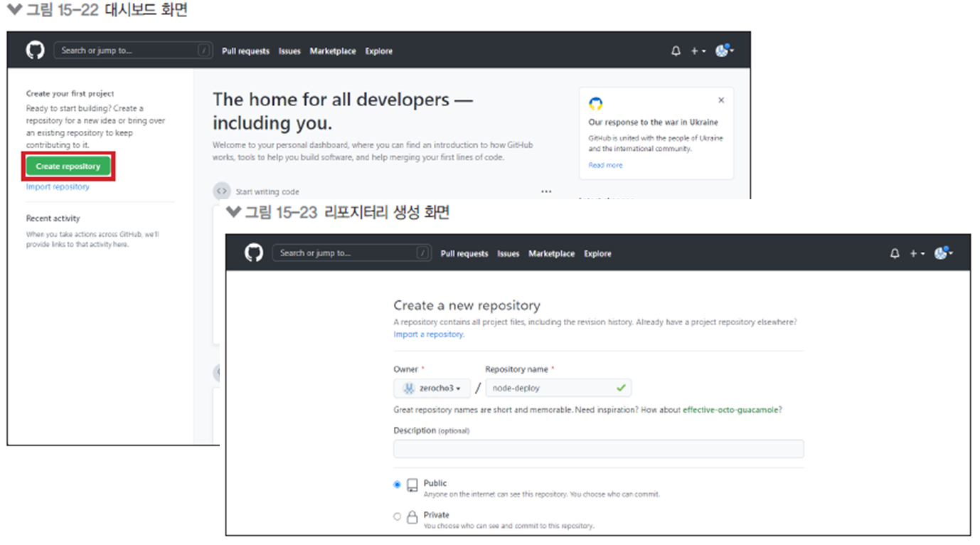This screenshot has width=980, height=545.
Task: Open Explore in dashboard window
Action: point(379,51)
